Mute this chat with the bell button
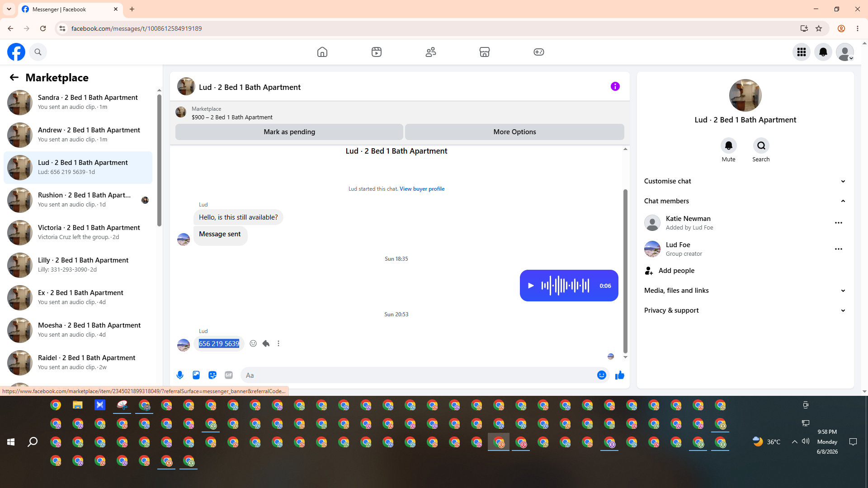The width and height of the screenshot is (868, 488). pos(729,145)
